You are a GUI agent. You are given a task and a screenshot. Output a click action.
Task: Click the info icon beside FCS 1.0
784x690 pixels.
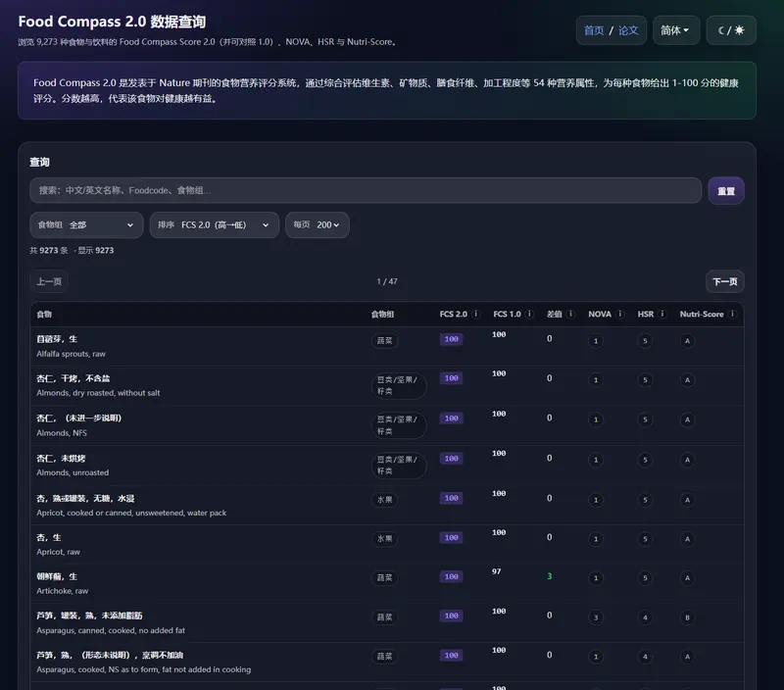[530, 315]
